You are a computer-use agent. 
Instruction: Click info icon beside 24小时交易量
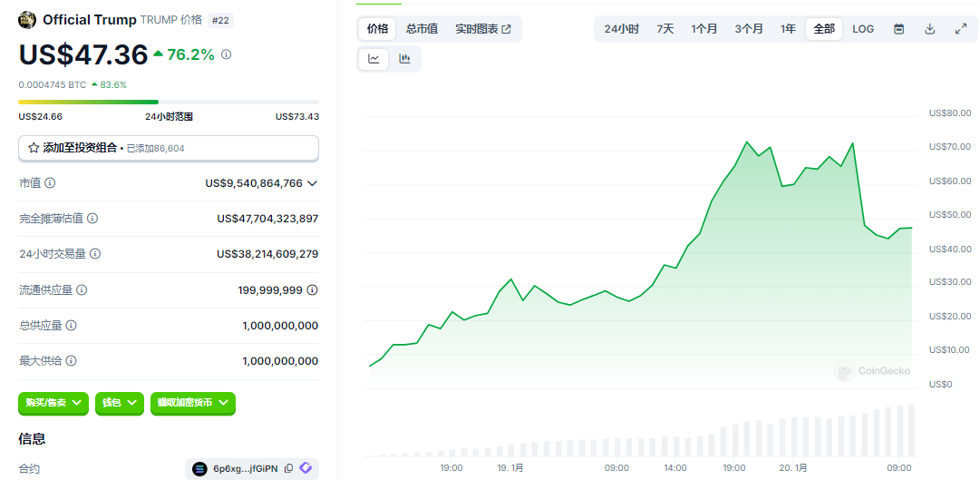coord(95,254)
